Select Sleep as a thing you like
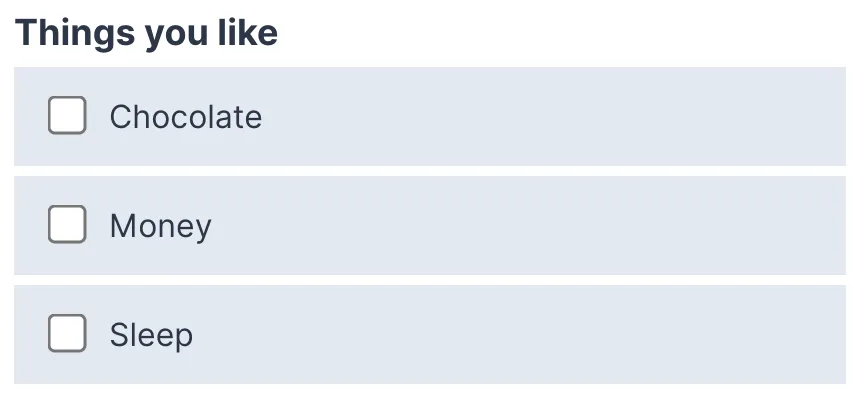Viewport: 862px width, 400px height. pyautogui.click(x=67, y=334)
